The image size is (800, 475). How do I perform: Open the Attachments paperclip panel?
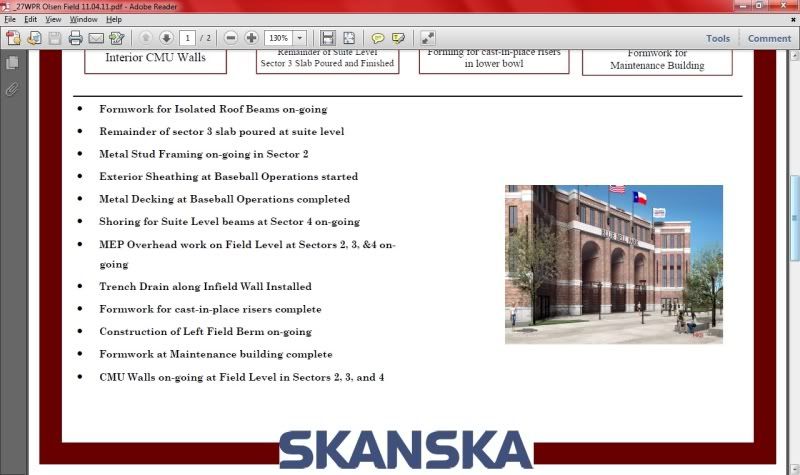pos(13,89)
